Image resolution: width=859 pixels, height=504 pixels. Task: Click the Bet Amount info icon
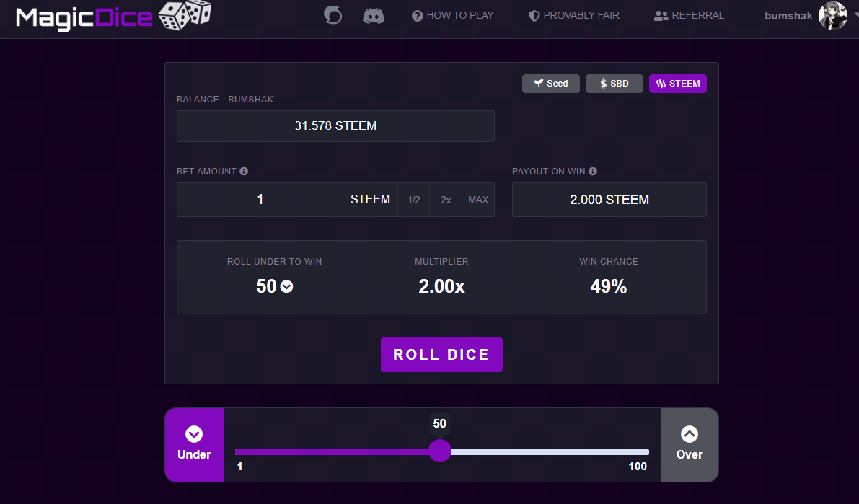(244, 172)
